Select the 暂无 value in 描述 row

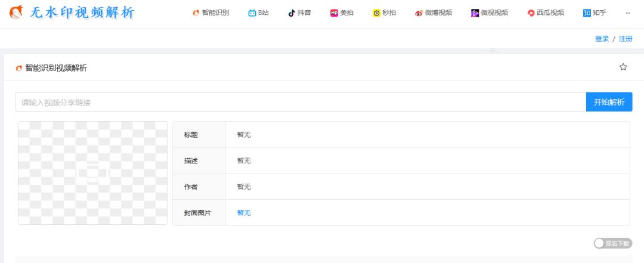pos(244,160)
